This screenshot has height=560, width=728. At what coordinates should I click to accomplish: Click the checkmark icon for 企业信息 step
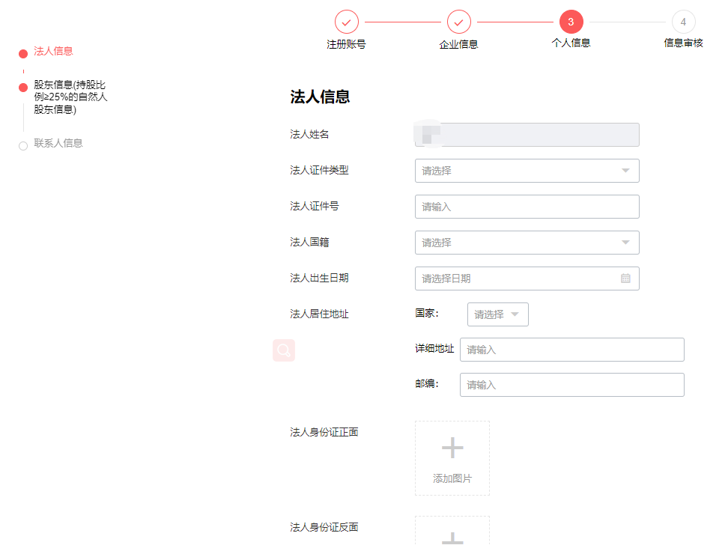[458, 22]
